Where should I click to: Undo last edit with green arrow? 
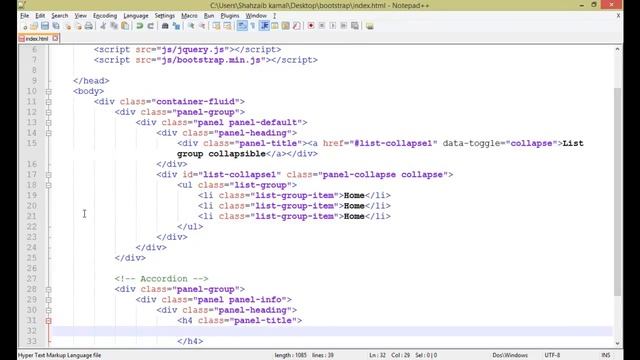click(x=140, y=26)
